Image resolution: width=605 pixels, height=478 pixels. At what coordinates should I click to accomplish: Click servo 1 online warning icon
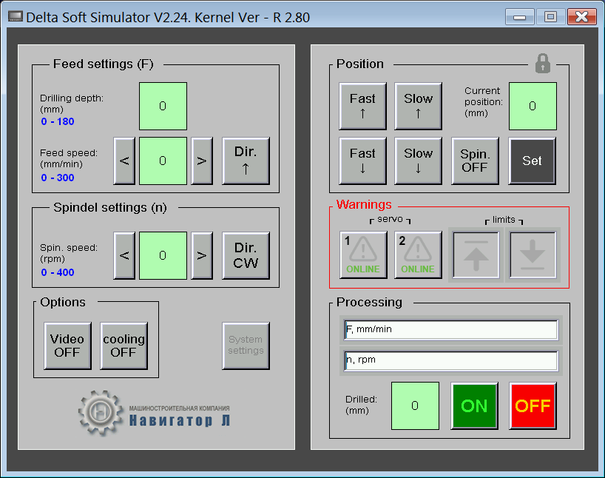(x=363, y=254)
